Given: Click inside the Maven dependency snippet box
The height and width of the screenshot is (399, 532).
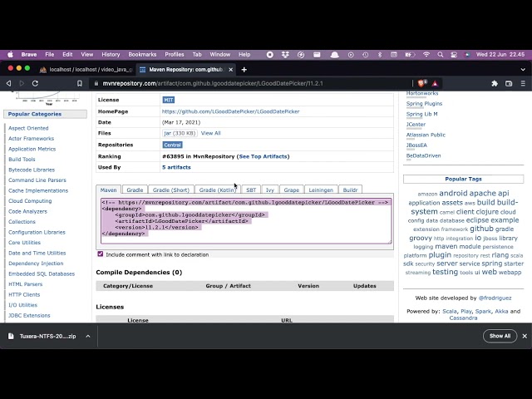Looking at the screenshot, I should tap(246, 221).
